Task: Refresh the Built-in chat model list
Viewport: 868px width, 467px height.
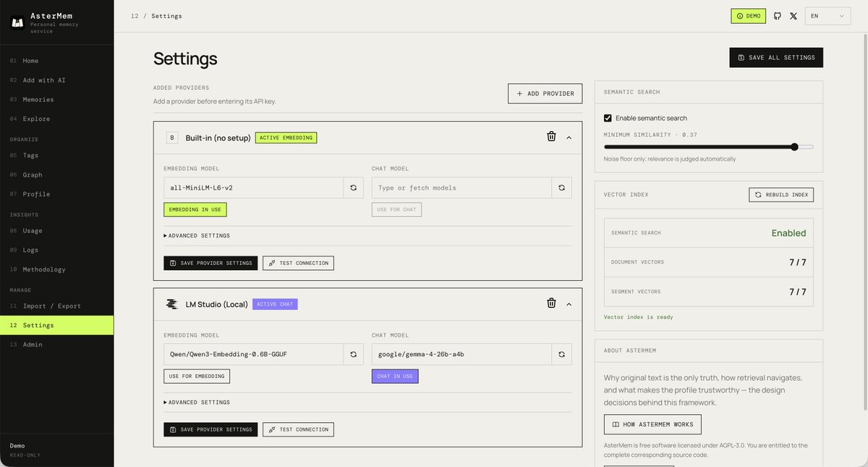Action: 561,188
